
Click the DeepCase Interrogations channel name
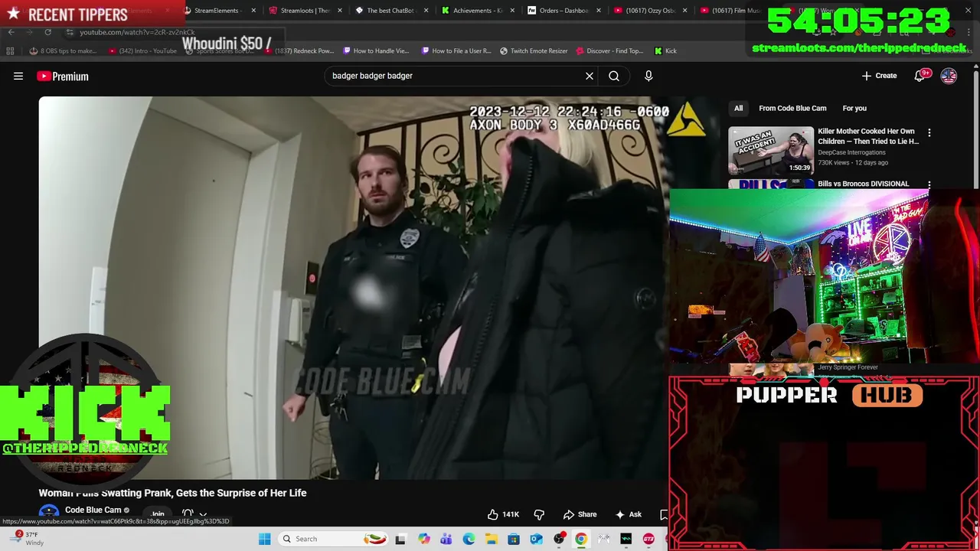[x=851, y=152]
